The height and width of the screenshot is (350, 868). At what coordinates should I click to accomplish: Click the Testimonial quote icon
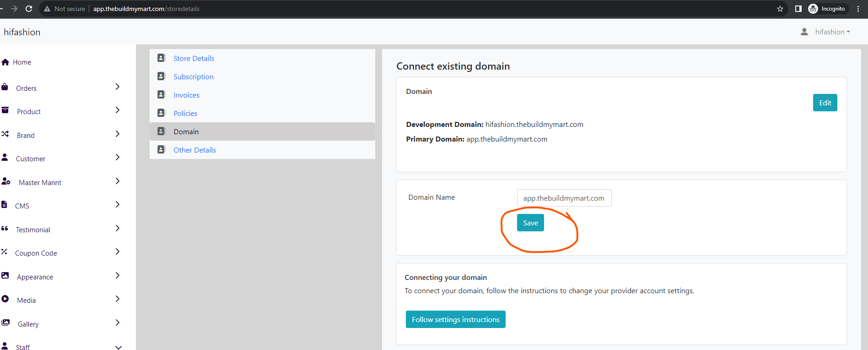(x=5, y=228)
